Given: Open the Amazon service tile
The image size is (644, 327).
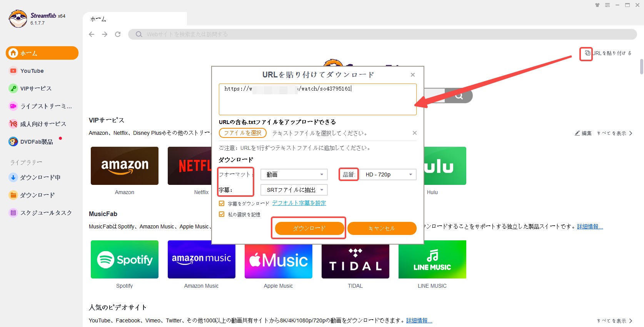Looking at the screenshot, I should tap(125, 166).
